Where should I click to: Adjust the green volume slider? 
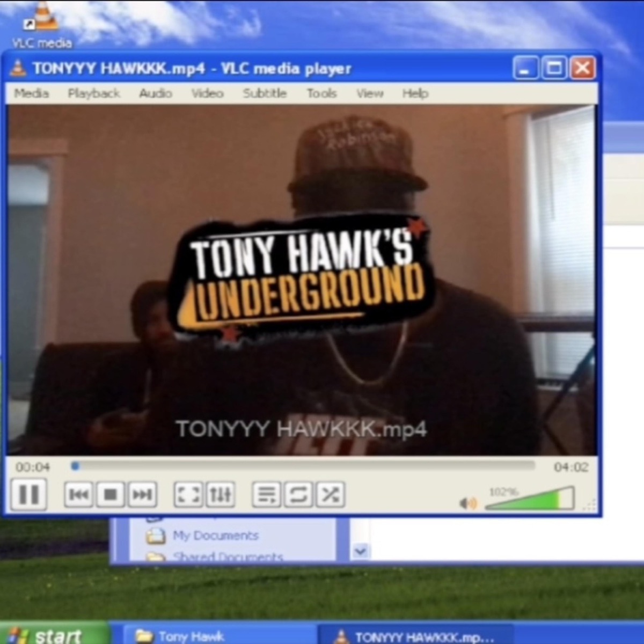pyautogui.click(x=530, y=498)
